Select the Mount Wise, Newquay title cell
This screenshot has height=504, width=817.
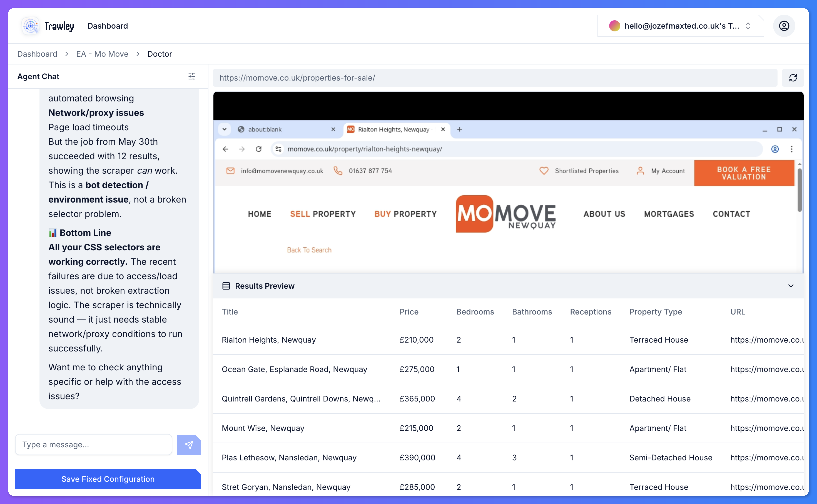[263, 428]
